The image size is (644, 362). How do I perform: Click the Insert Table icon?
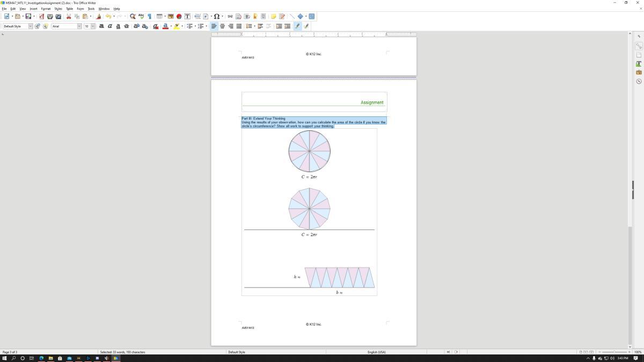coord(159,17)
